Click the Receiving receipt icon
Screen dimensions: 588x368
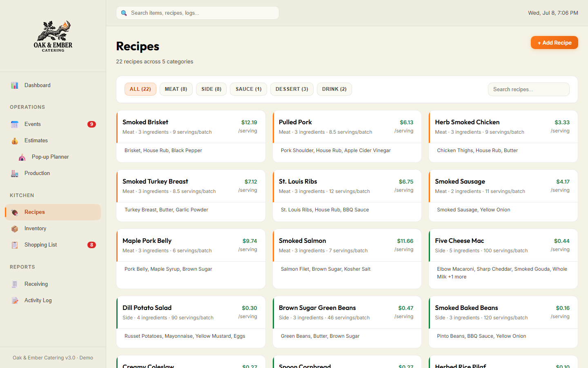click(15, 284)
